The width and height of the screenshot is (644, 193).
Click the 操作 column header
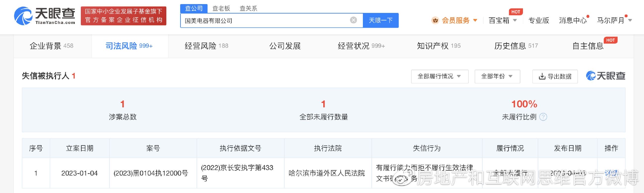(611, 148)
